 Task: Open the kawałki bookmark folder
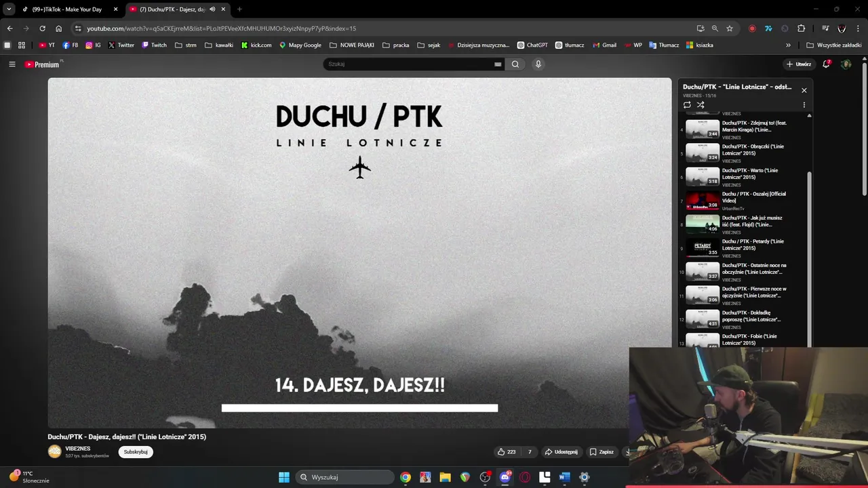pyautogui.click(x=219, y=45)
